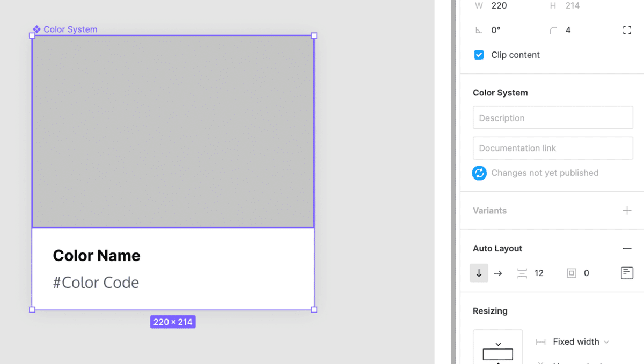Click the rotation angle icon
644x364 pixels.
tap(479, 31)
